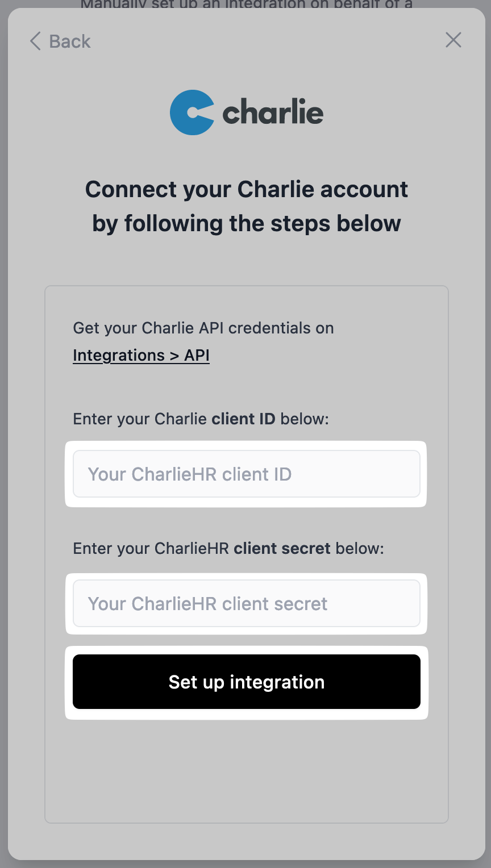Click the empty area below Set up integration
491x868 pixels.
click(247, 773)
